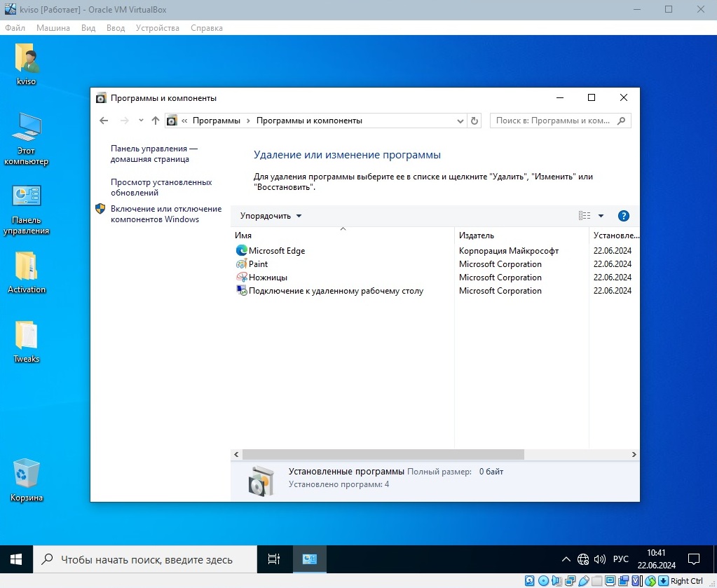Click the blue Help question-mark icon
This screenshot has height=588, width=717.
(x=623, y=215)
